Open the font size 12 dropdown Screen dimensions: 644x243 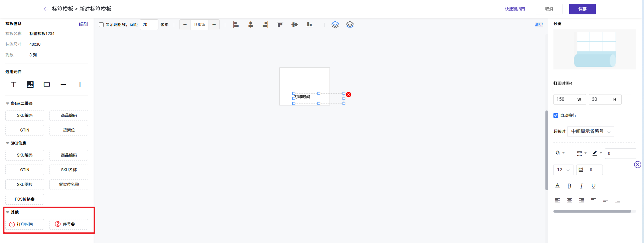click(x=563, y=170)
